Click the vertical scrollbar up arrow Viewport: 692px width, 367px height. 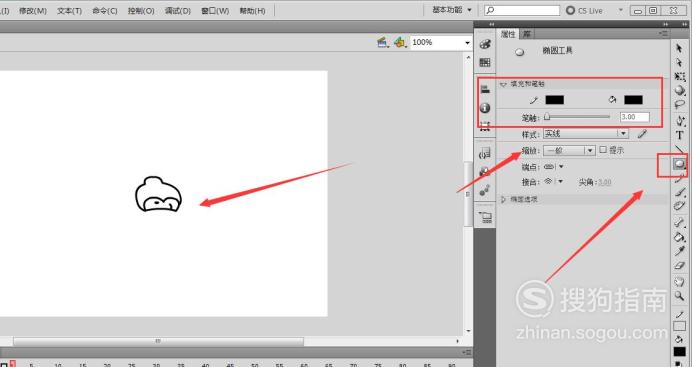click(468, 57)
